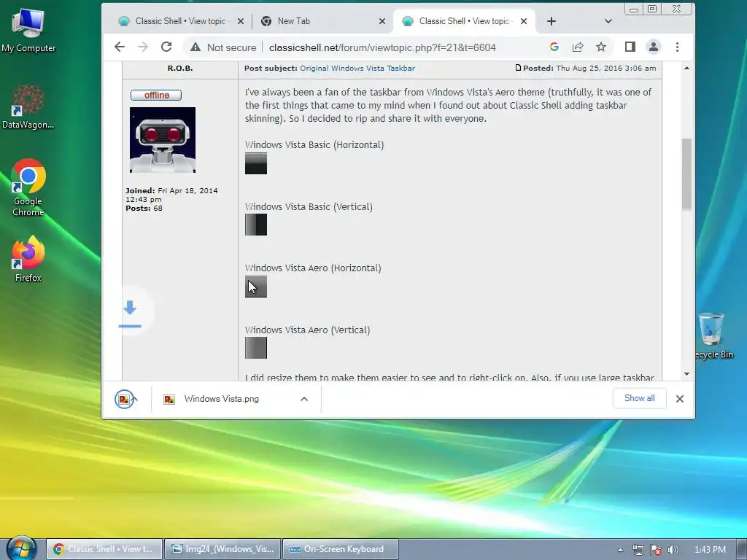747x560 pixels.
Task: Click the offline status badge
Action: (156, 95)
